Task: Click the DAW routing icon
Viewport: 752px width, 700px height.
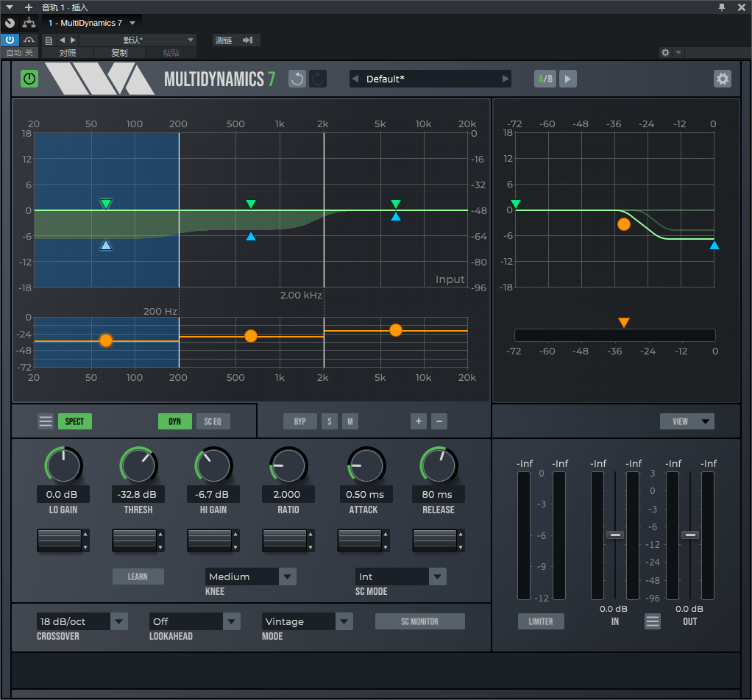Action: (29, 23)
